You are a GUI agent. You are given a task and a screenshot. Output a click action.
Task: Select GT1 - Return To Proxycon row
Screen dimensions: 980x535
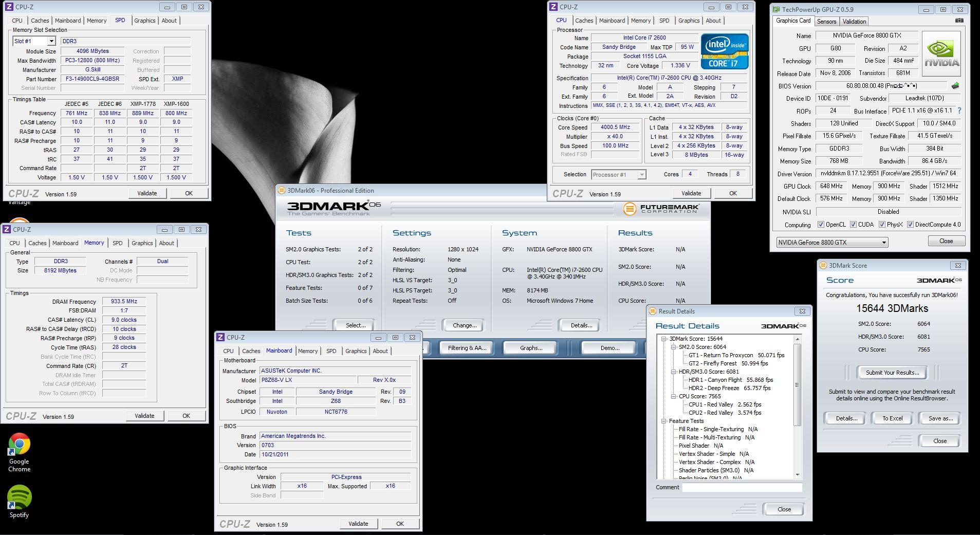click(x=736, y=355)
